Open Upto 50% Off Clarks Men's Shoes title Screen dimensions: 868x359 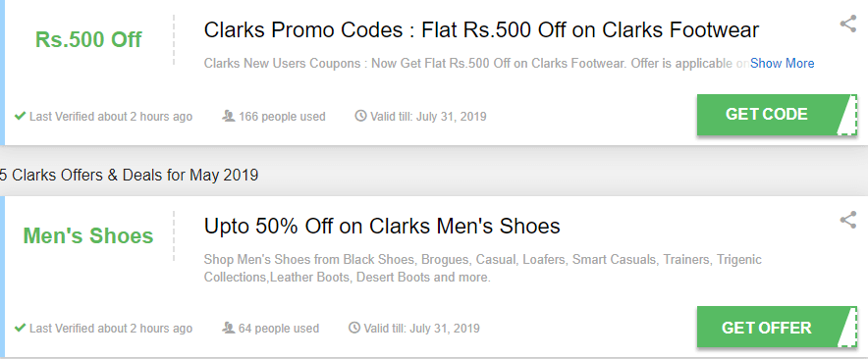pos(382,226)
